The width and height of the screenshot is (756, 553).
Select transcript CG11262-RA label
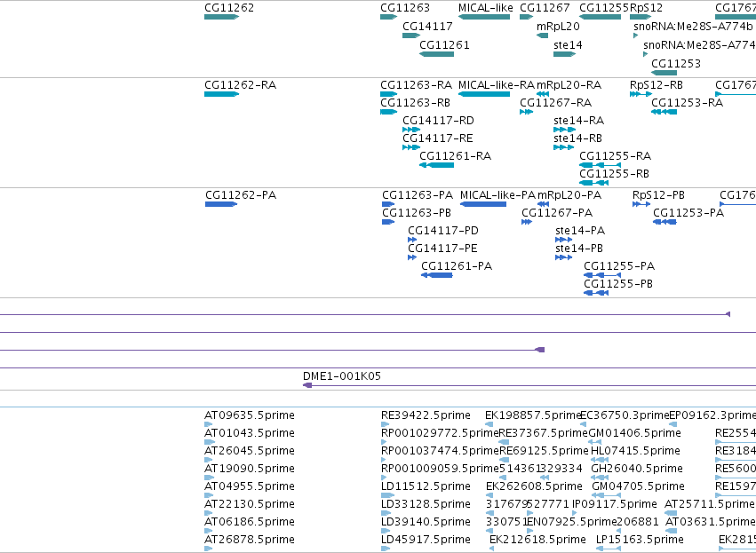(x=240, y=85)
